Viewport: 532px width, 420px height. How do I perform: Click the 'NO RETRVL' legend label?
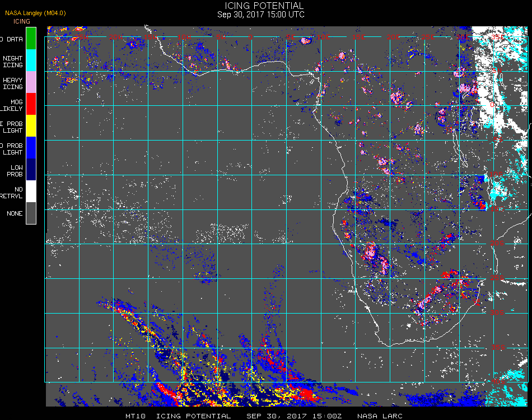coord(12,193)
